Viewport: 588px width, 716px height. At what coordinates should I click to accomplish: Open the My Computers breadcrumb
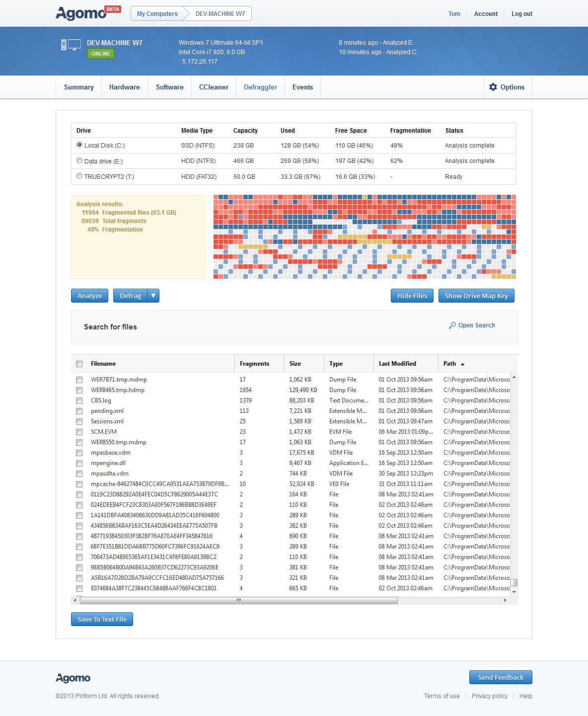coord(157,14)
